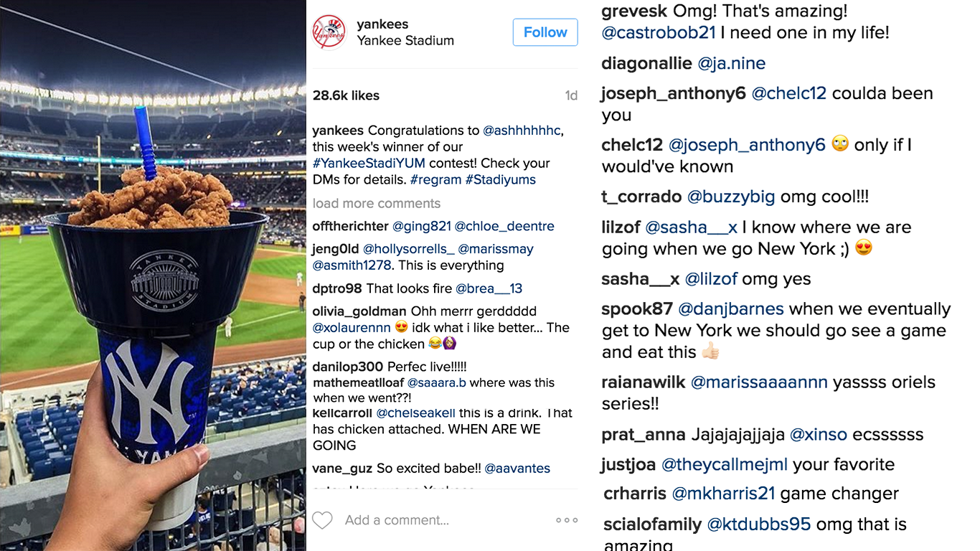Image resolution: width=980 pixels, height=551 pixels.
Task: Open the @mkharris21 mention link
Action: pyautogui.click(x=722, y=494)
